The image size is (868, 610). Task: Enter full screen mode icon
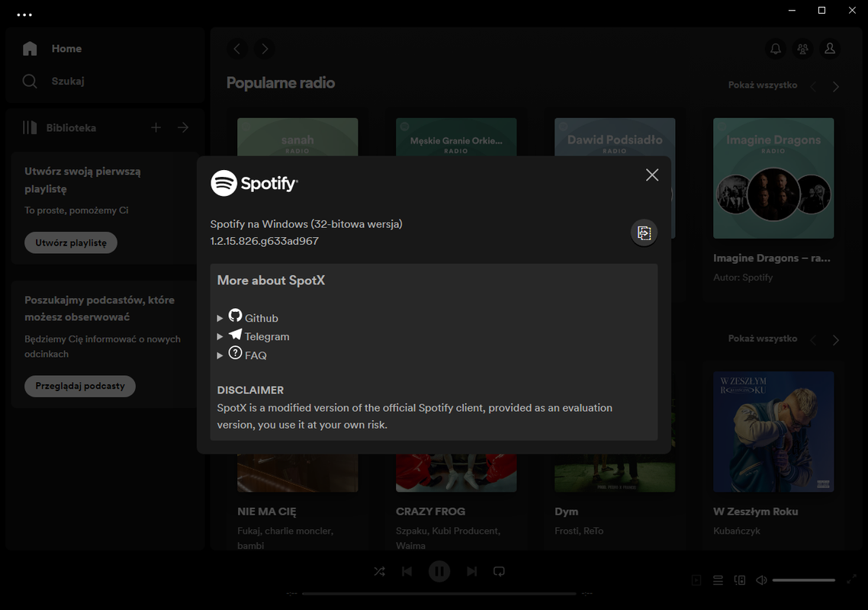click(x=851, y=580)
